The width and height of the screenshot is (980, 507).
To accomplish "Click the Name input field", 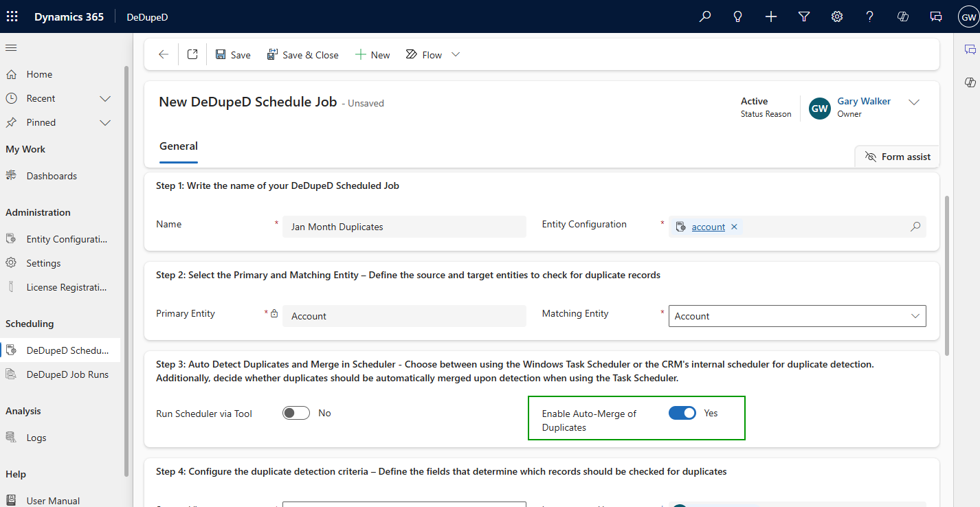I will point(404,227).
